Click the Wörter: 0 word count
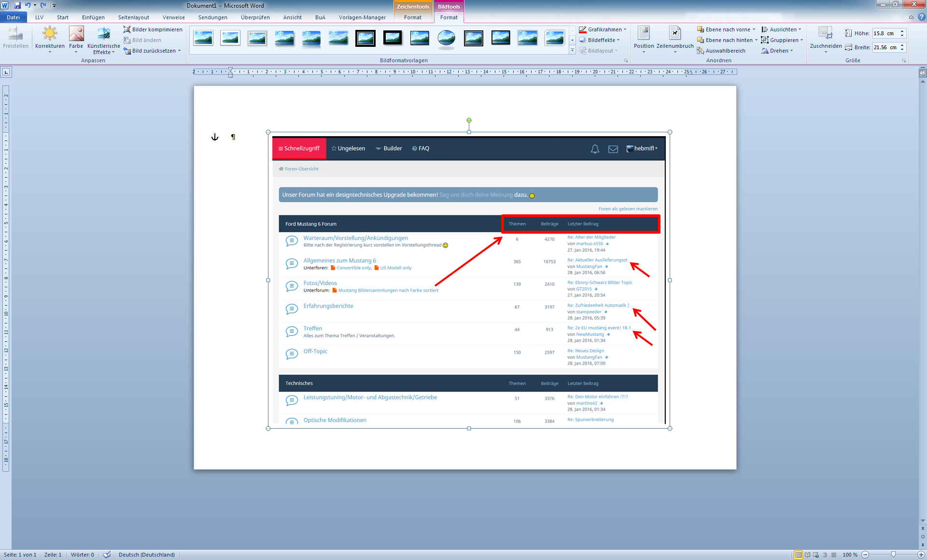Image resolution: width=927 pixels, height=560 pixels. point(83,555)
